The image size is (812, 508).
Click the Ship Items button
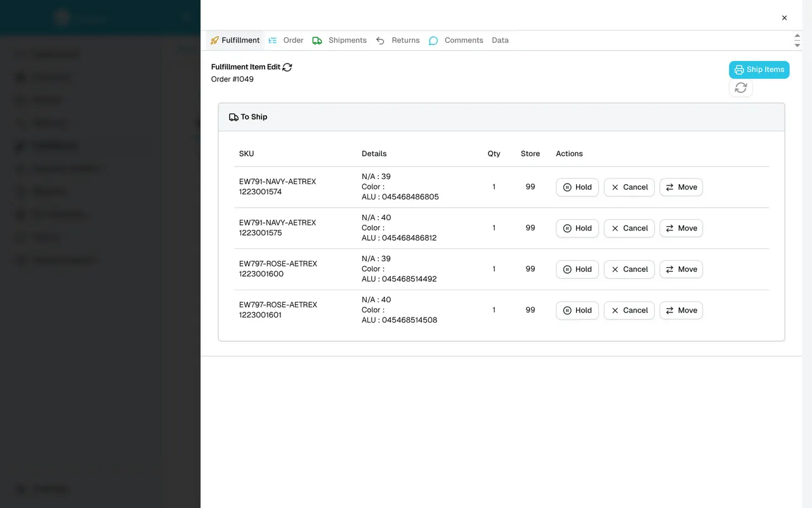click(x=759, y=70)
